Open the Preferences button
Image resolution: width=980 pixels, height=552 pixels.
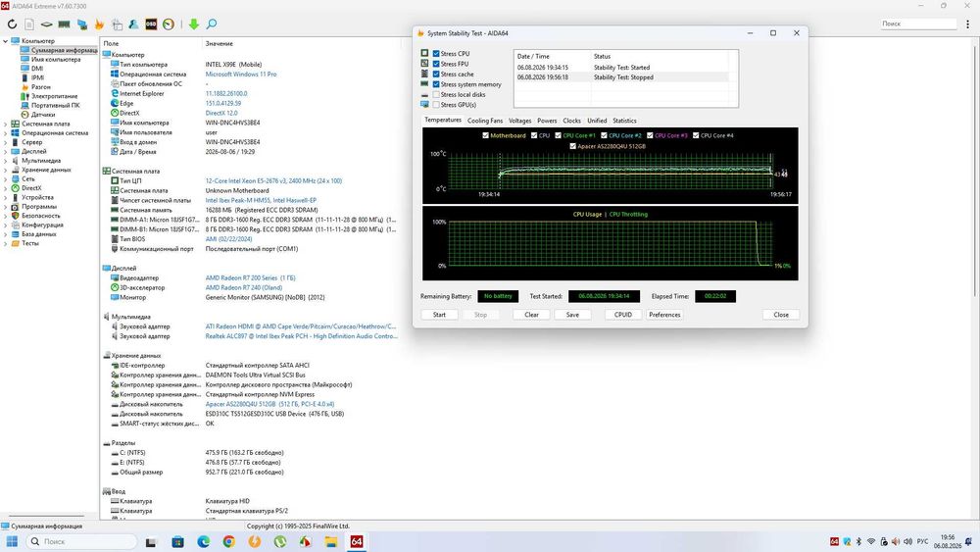point(664,315)
